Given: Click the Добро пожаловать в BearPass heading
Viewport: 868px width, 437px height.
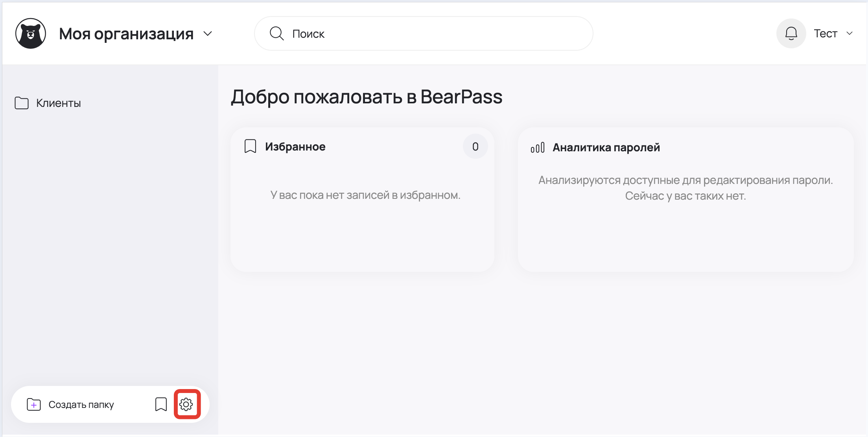Looking at the screenshot, I should (x=367, y=97).
